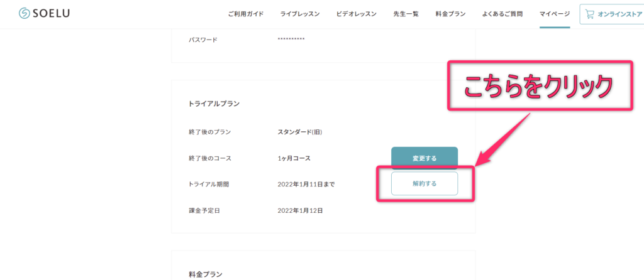Image resolution: width=644 pixels, height=280 pixels.
Task: Click the SOELU circular logo icon
Action: (25, 14)
